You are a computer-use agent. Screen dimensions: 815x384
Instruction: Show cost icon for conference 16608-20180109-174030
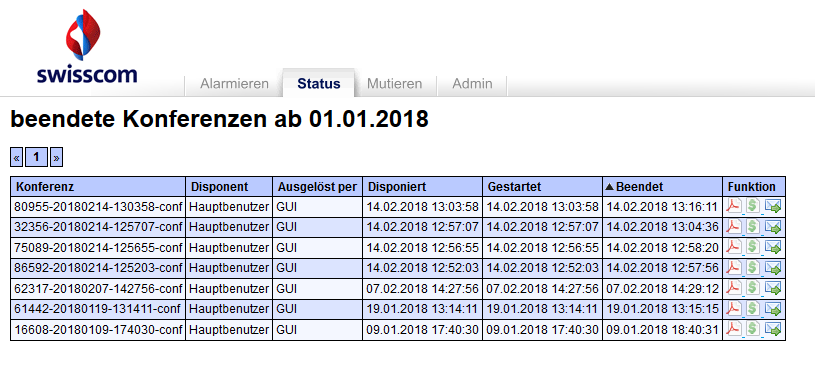pyautogui.click(x=753, y=329)
